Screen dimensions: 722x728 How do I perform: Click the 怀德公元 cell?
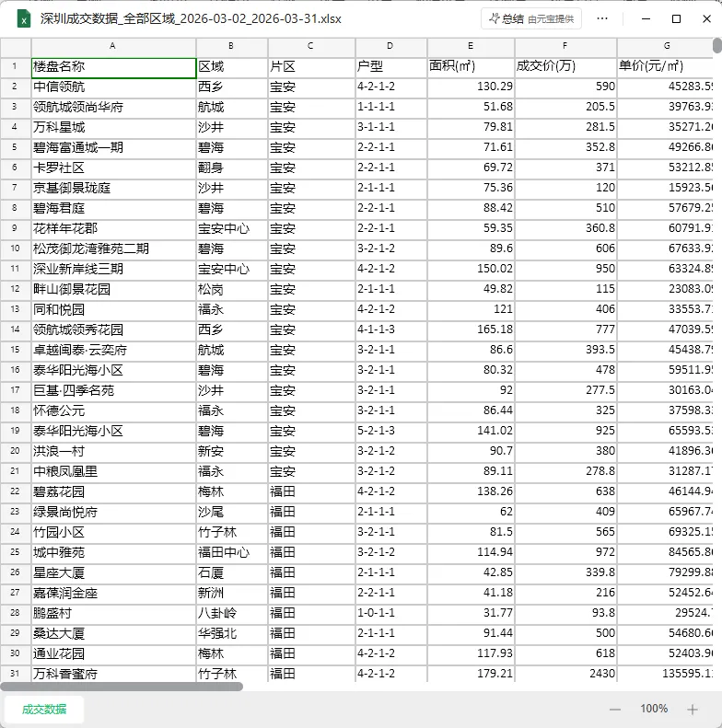point(113,410)
